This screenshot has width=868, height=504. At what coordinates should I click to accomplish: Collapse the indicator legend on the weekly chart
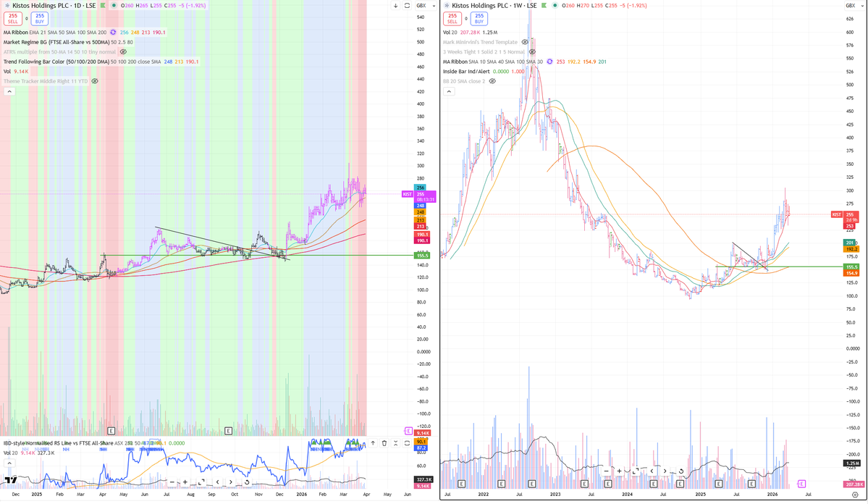tap(449, 91)
